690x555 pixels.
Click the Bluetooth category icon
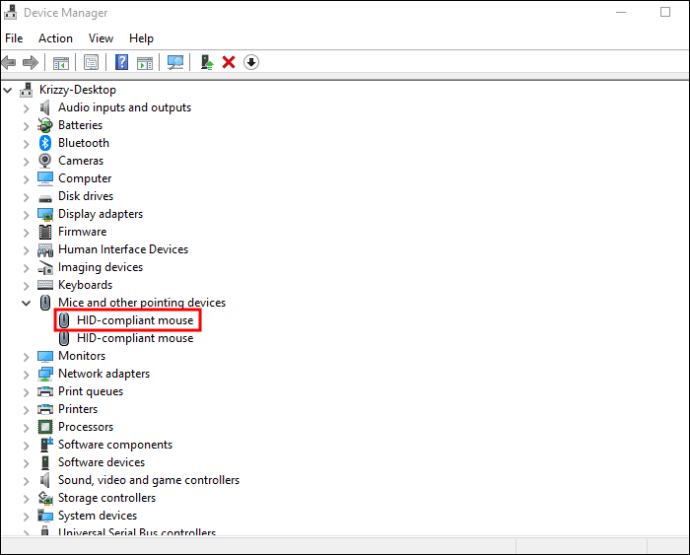[45, 143]
